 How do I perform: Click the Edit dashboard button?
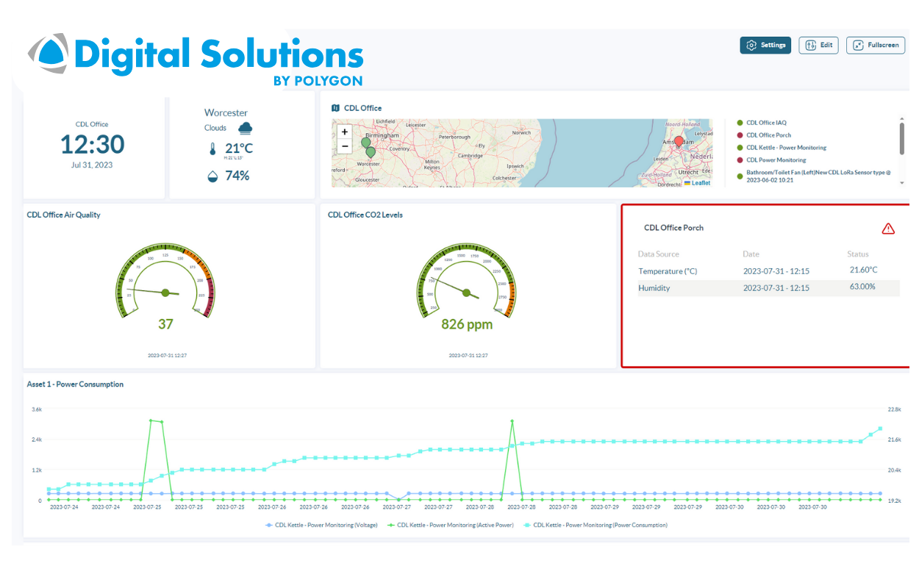819,46
